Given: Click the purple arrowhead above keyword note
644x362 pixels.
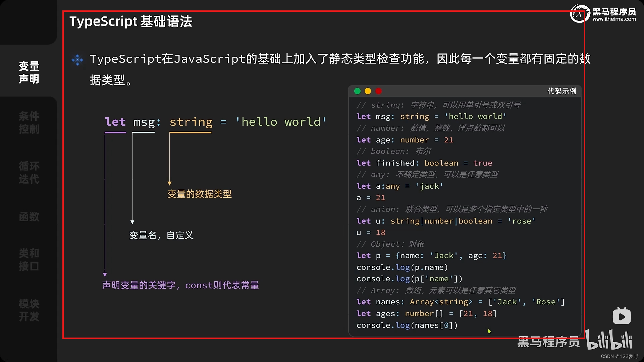Looking at the screenshot, I should coord(105,275).
